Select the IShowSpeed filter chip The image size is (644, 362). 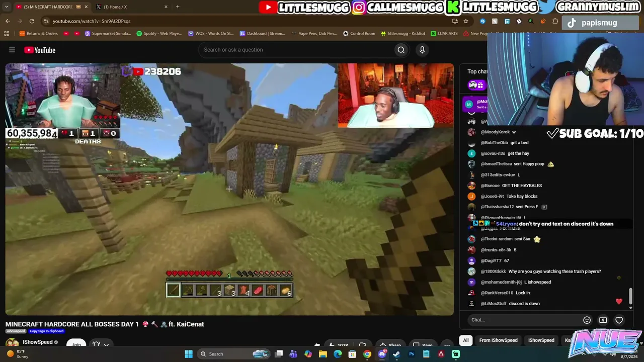[x=541, y=340]
